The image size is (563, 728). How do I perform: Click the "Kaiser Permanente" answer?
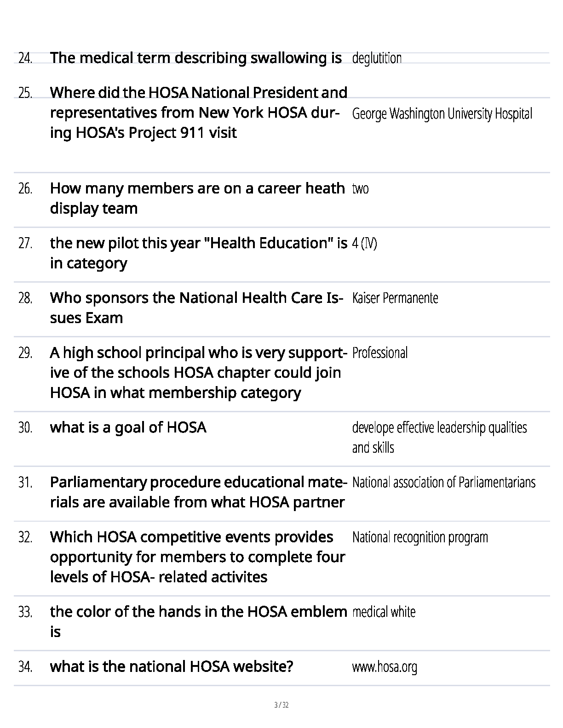click(395, 298)
